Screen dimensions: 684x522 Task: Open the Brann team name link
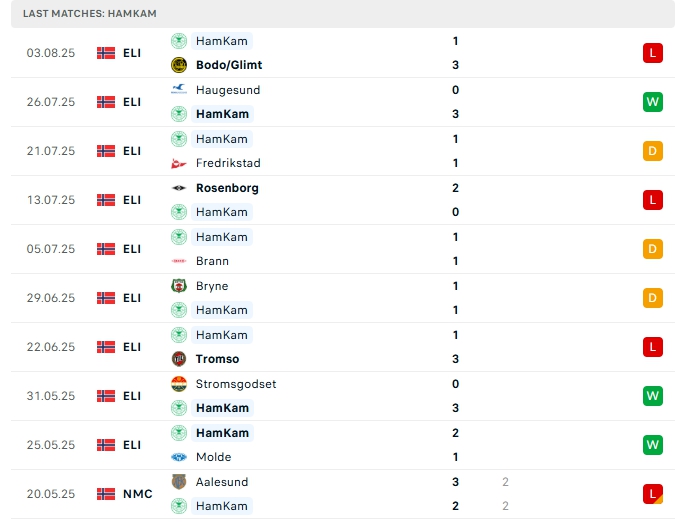[212, 261]
